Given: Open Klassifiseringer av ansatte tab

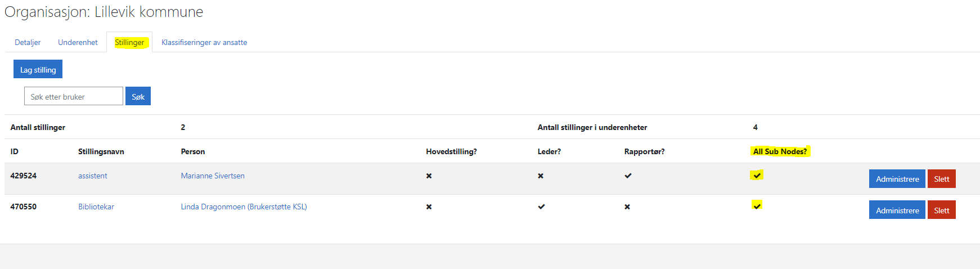Looking at the screenshot, I should tap(204, 42).
